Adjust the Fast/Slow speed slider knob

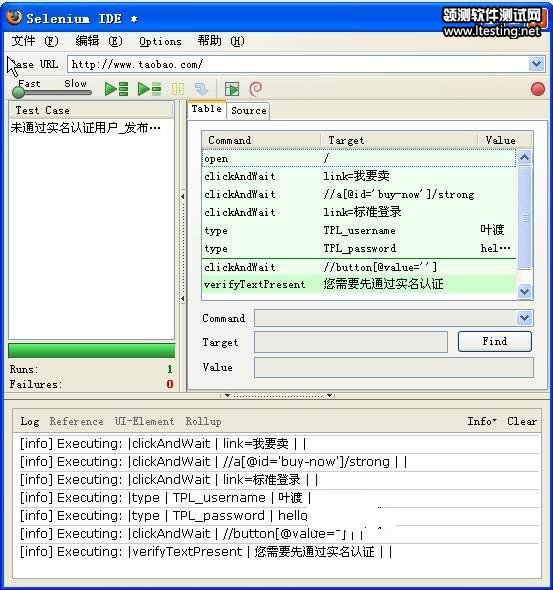tap(18, 92)
